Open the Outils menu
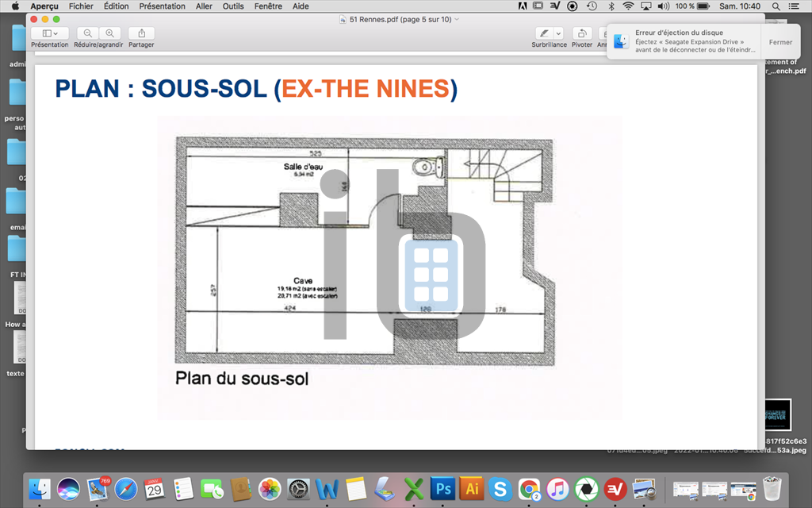The image size is (812, 508). click(x=233, y=6)
